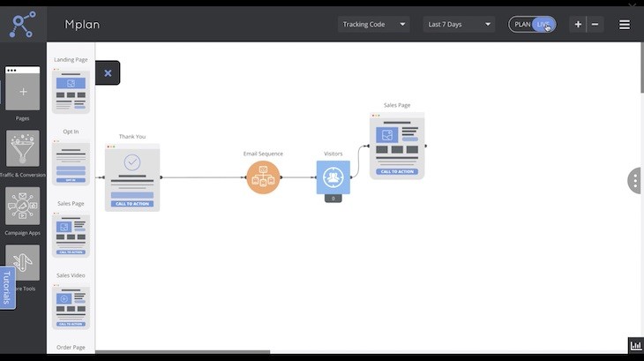Viewport: 644px width, 361px height.
Task: Select the Visitors node icon
Action: 333,177
